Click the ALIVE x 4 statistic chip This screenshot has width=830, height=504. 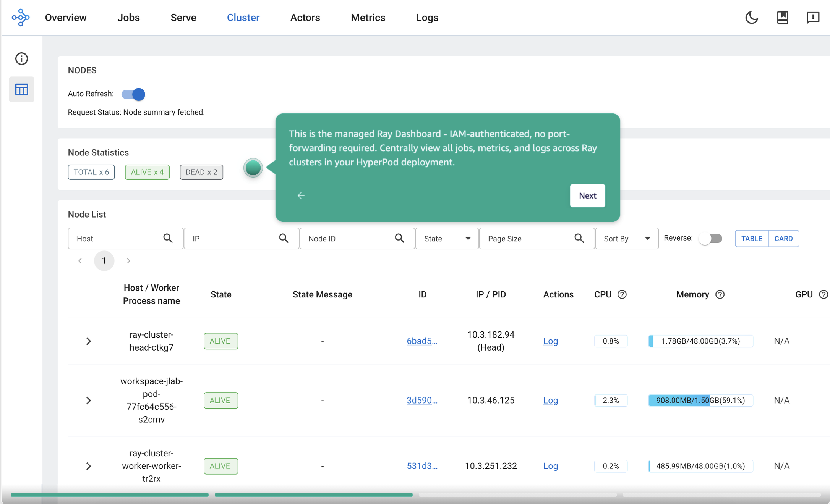coord(147,172)
